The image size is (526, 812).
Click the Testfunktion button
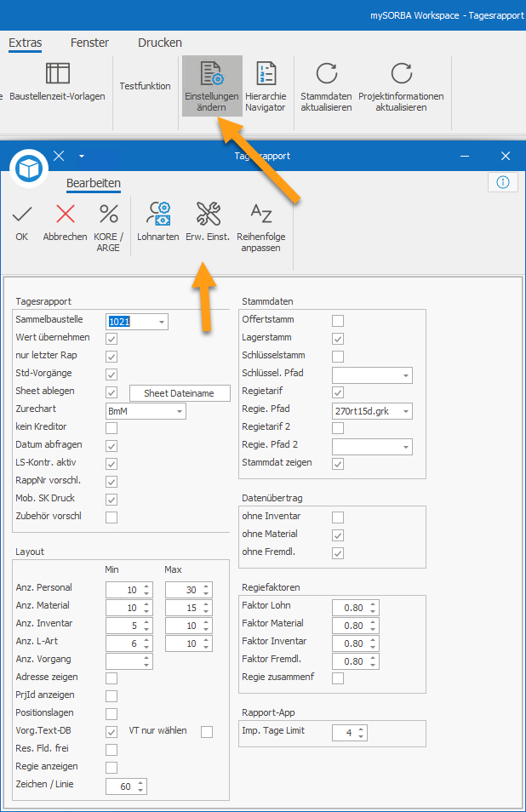coord(145,86)
